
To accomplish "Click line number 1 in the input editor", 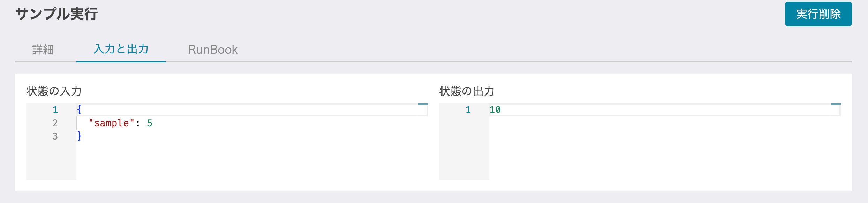I will tap(55, 110).
